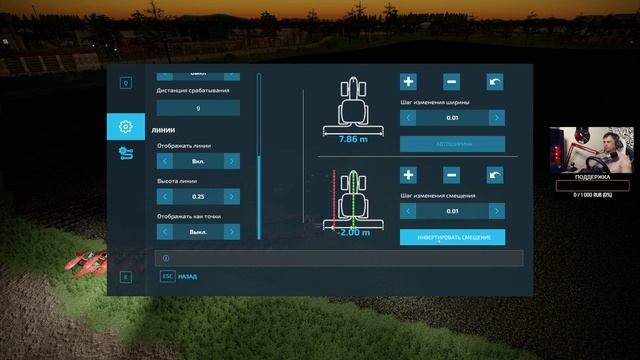Viewport: 640px width, 360px height.
Task: Click the Автоширина button
Action: (452, 144)
